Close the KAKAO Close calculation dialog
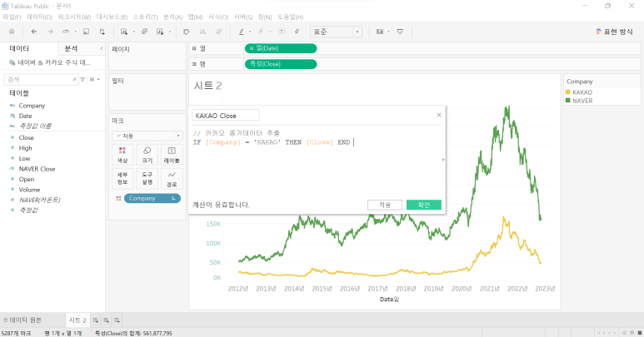The width and height of the screenshot is (644, 337). [x=439, y=115]
